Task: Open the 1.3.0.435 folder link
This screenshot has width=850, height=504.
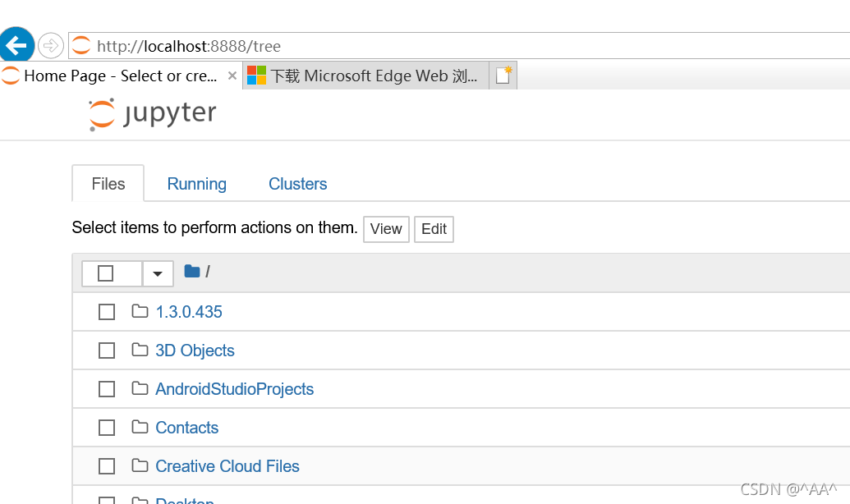Action: click(x=189, y=312)
